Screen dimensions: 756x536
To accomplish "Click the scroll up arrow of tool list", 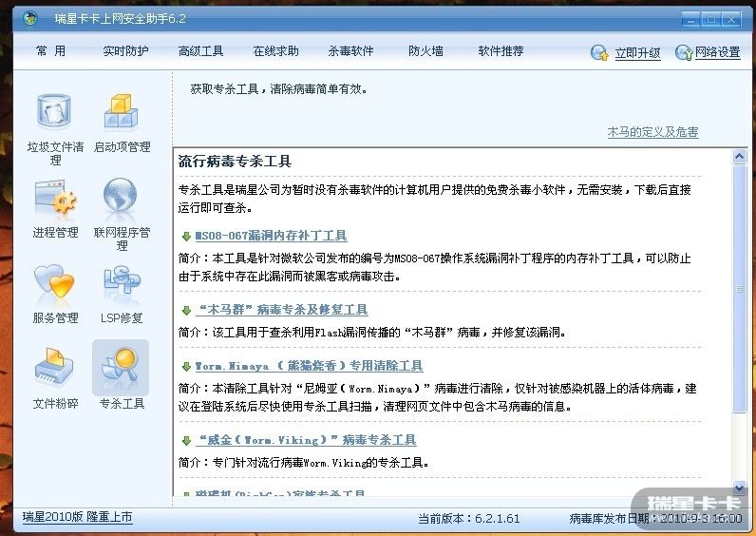I will pyautogui.click(x=739, y=156).
